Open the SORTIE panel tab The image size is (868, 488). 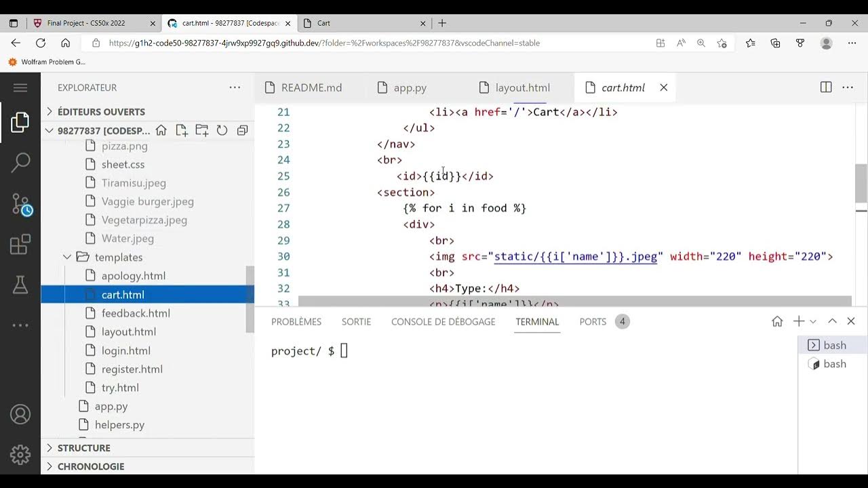(356, 321)
